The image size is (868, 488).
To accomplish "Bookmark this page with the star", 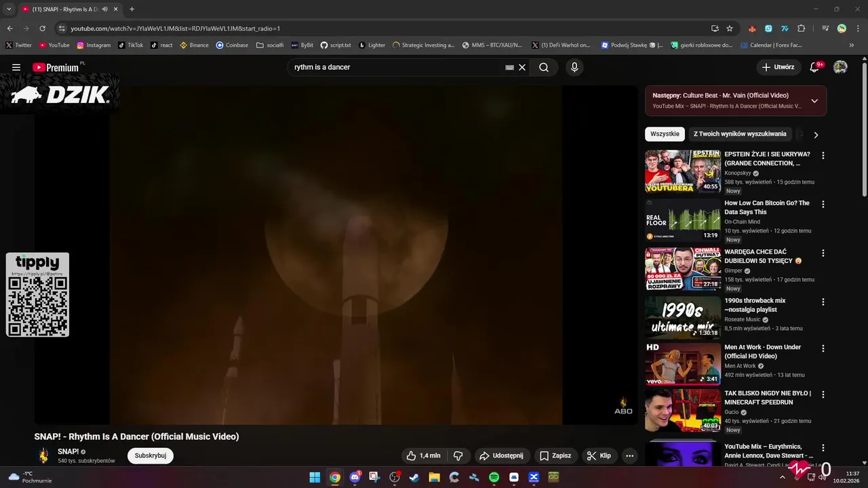I will point(730,28).
